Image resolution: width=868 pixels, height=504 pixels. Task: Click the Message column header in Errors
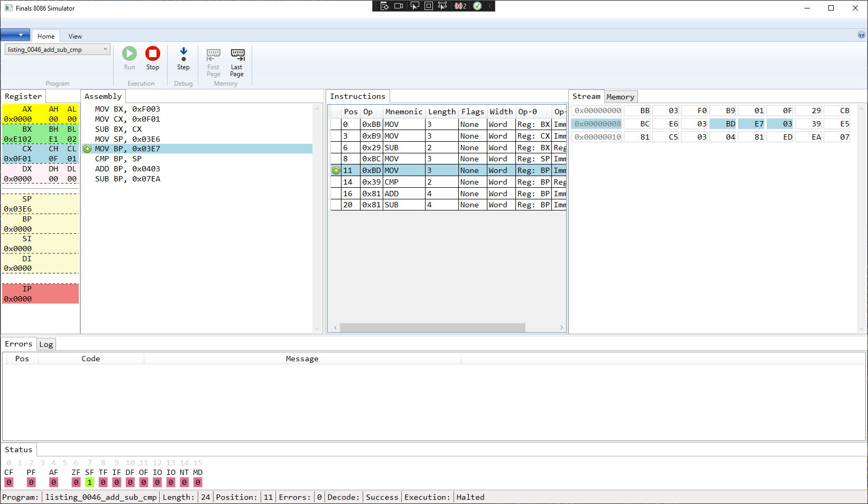pyautogui.click(x=302, y=359)
